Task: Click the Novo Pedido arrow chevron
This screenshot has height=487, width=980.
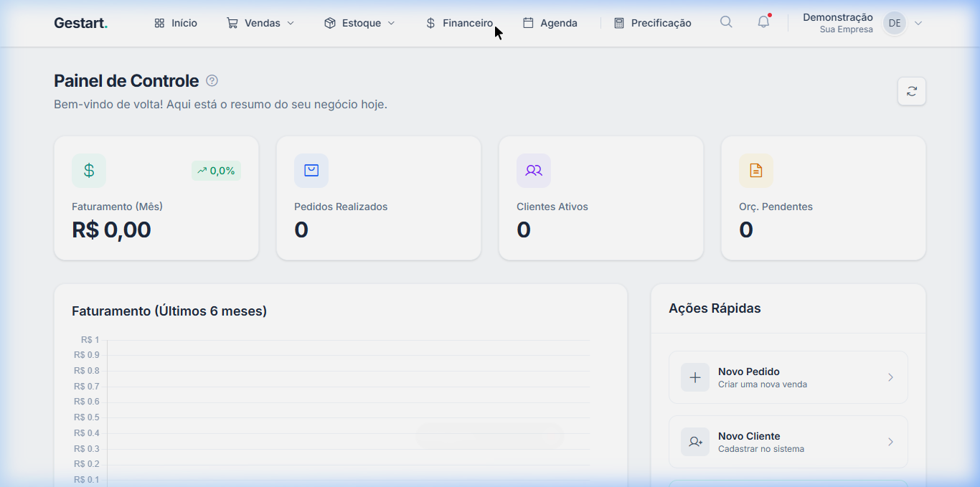Action: (x=890, y=377)
